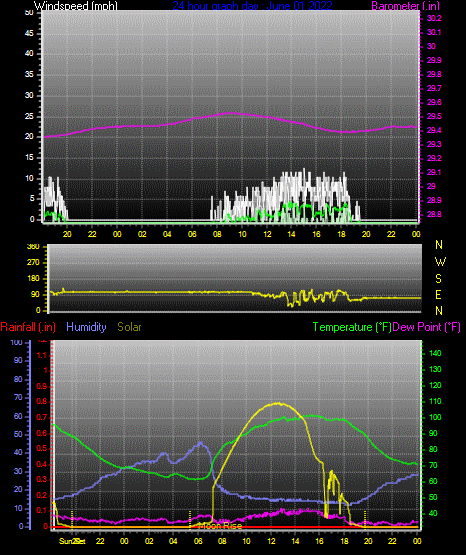Click the "0.8" rainfall axis value
466x555 pixels.
(x=42, y=402)
